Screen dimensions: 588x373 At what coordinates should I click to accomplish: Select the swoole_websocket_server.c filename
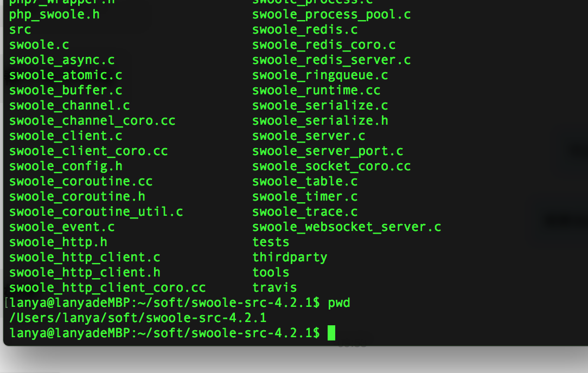click(x=347, y=227)
